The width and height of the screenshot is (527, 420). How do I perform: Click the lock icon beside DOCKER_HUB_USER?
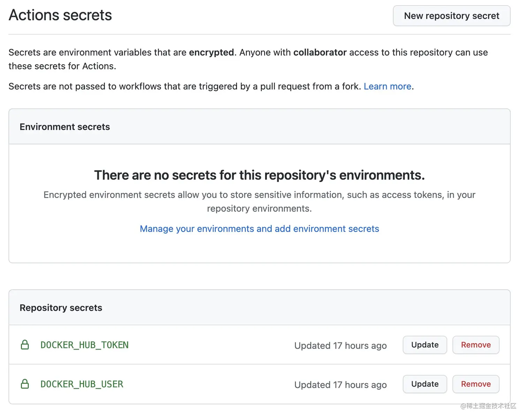point(25,384)
